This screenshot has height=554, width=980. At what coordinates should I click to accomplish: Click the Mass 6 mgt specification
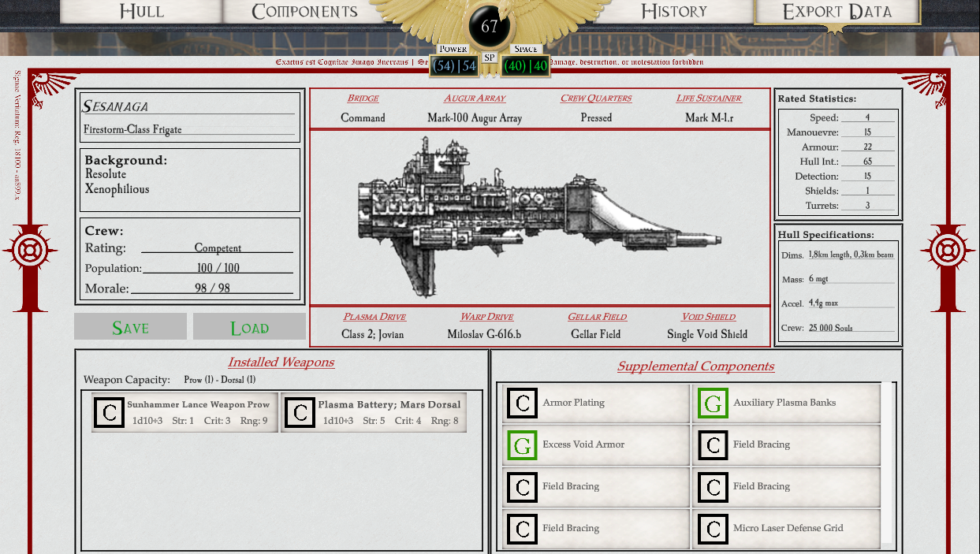tap(851, 279)
